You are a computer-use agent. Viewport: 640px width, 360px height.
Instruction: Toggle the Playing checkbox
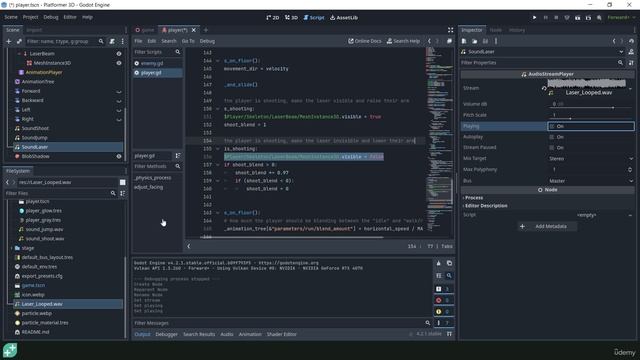[552, 126]
